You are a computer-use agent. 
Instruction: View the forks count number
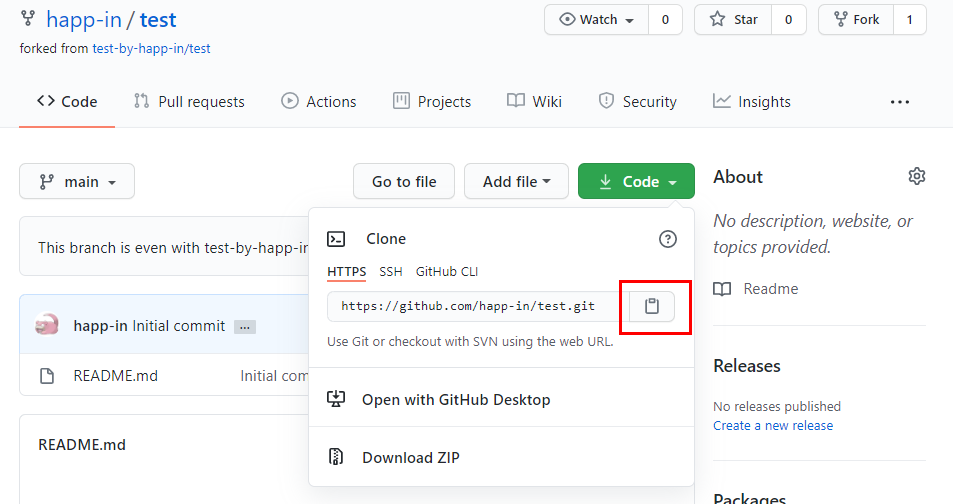tap(910, 19)
